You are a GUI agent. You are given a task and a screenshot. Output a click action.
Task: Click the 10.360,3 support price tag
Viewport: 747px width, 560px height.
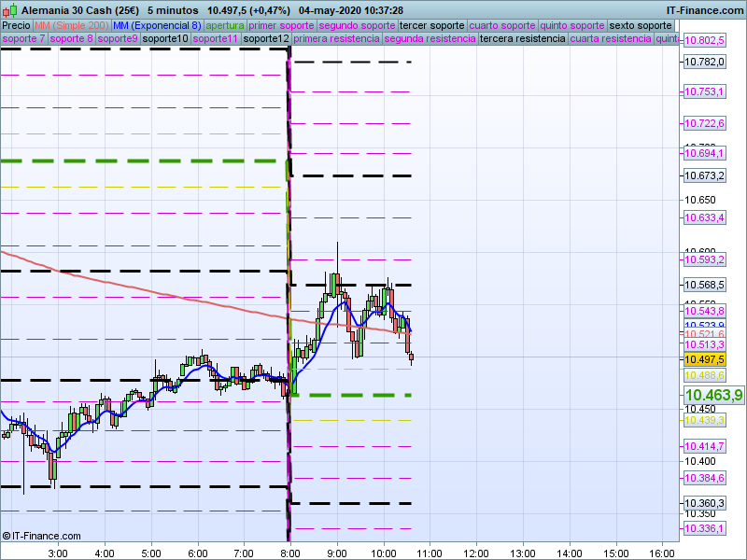[x=705, y=503]
